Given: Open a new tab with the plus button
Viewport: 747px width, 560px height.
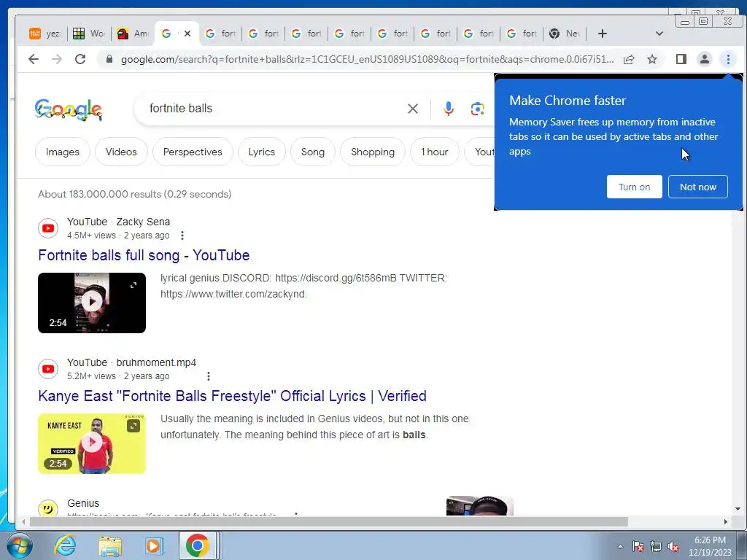Looking at the screenshot, I should point(602,34).
